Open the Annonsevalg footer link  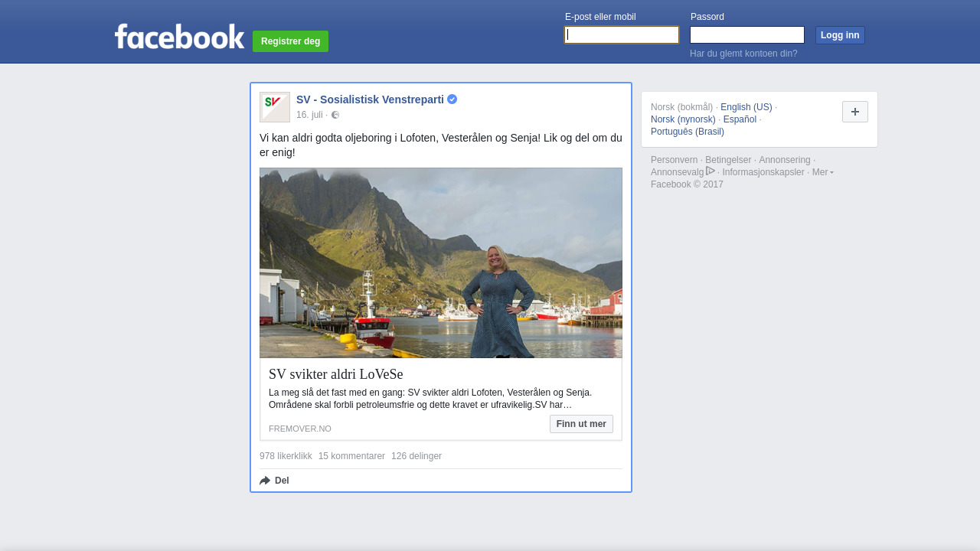click(x=677, y=172)
